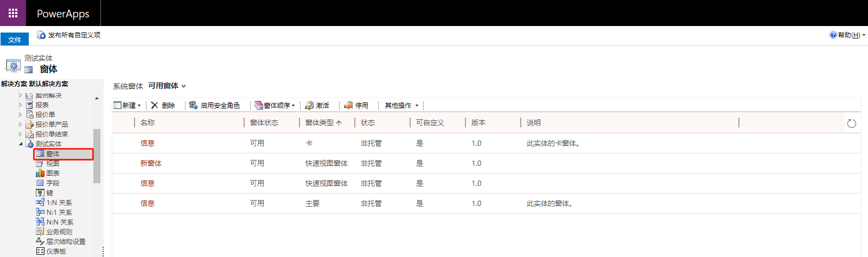
Task: Open the 信息 card form link
Action: (148, 143)
